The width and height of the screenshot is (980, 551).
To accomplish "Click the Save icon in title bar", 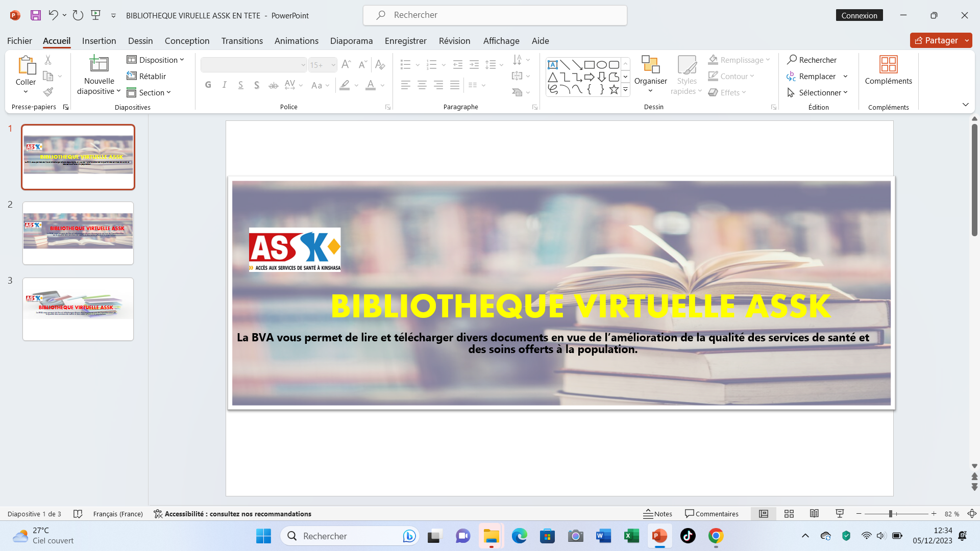I will (35, 15).
